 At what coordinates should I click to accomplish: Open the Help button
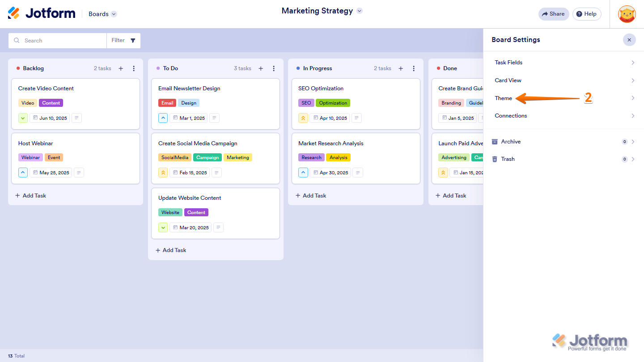(587, 14)
